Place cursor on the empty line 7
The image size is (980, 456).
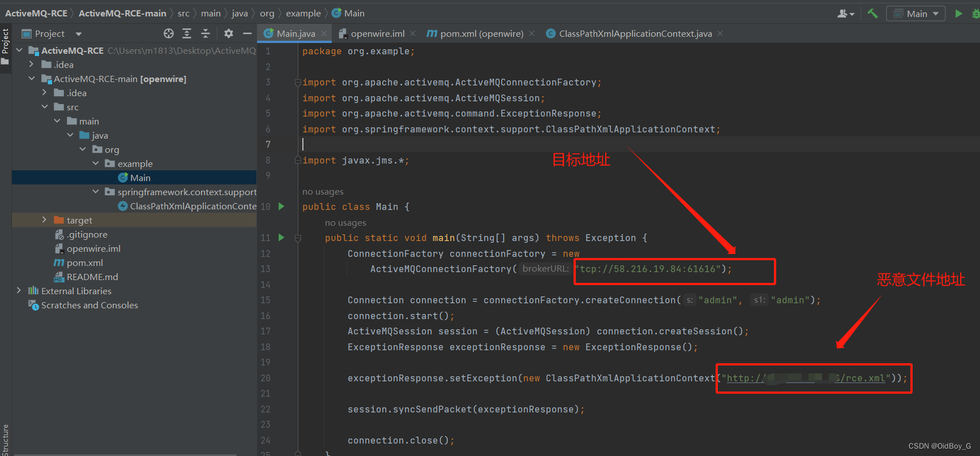(640, 144)
